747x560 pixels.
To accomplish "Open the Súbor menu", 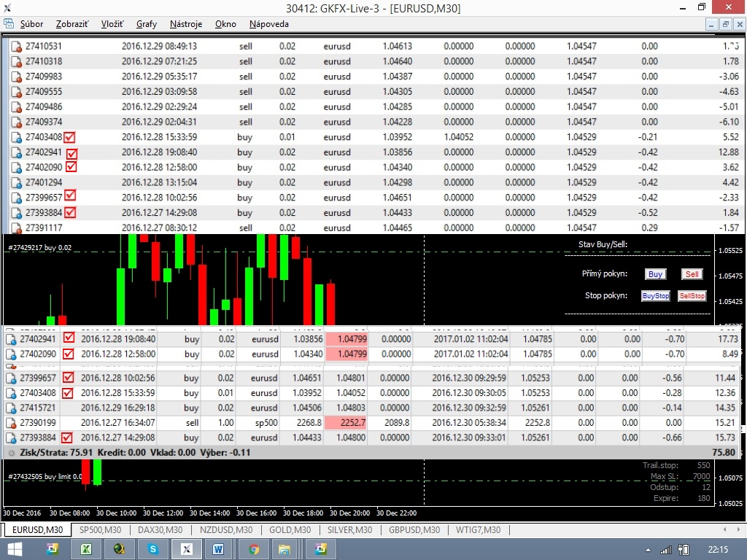I will pyautogui.click(x=31, y=24).
